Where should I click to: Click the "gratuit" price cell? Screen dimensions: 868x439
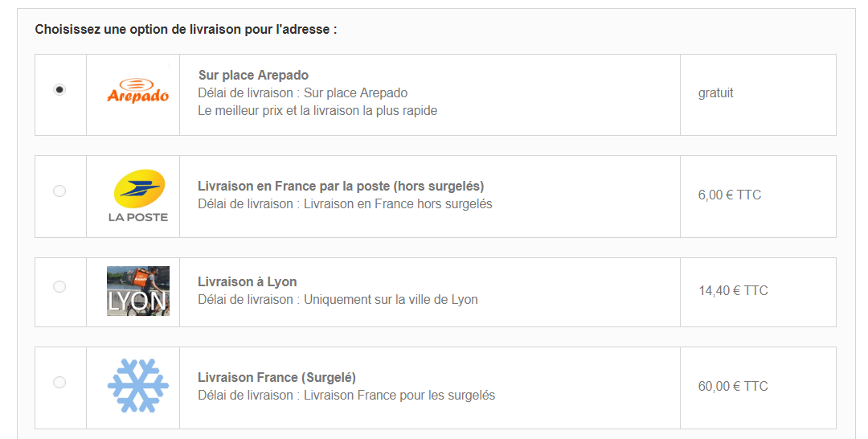point(715,93)
